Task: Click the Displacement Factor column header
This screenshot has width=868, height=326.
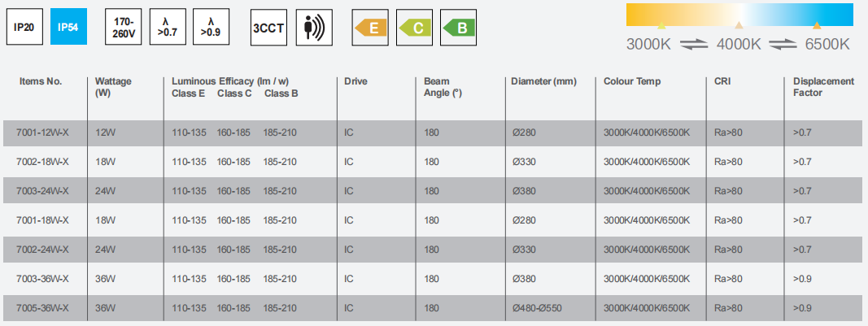Action: [824, 87]
